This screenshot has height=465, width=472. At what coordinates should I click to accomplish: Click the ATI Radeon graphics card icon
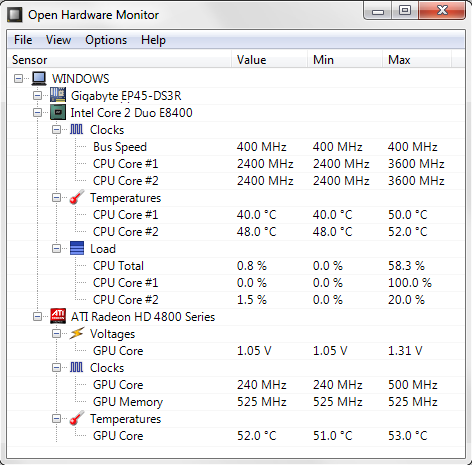[58, 316]
